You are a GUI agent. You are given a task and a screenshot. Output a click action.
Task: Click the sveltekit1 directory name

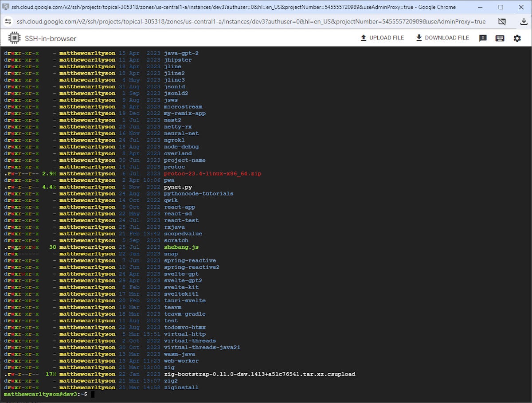[181, 294]
